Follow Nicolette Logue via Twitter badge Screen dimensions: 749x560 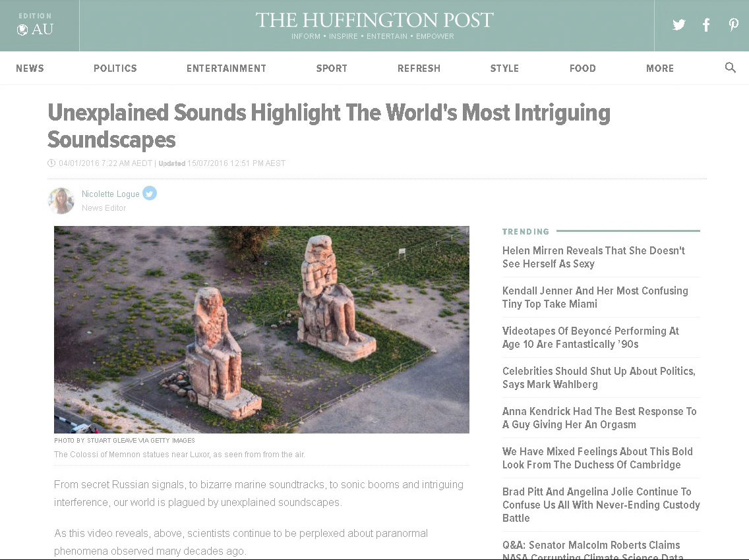tap(150, 193)
